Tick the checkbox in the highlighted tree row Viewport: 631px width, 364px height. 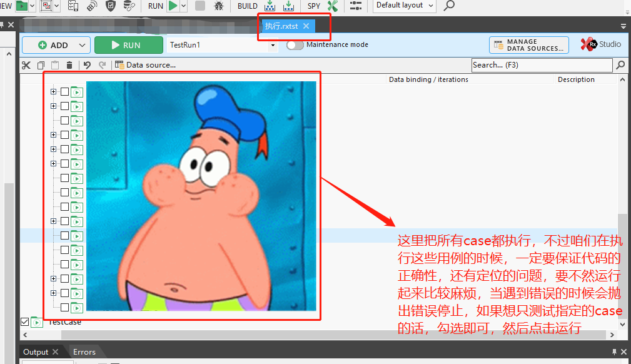click(65, 235)
